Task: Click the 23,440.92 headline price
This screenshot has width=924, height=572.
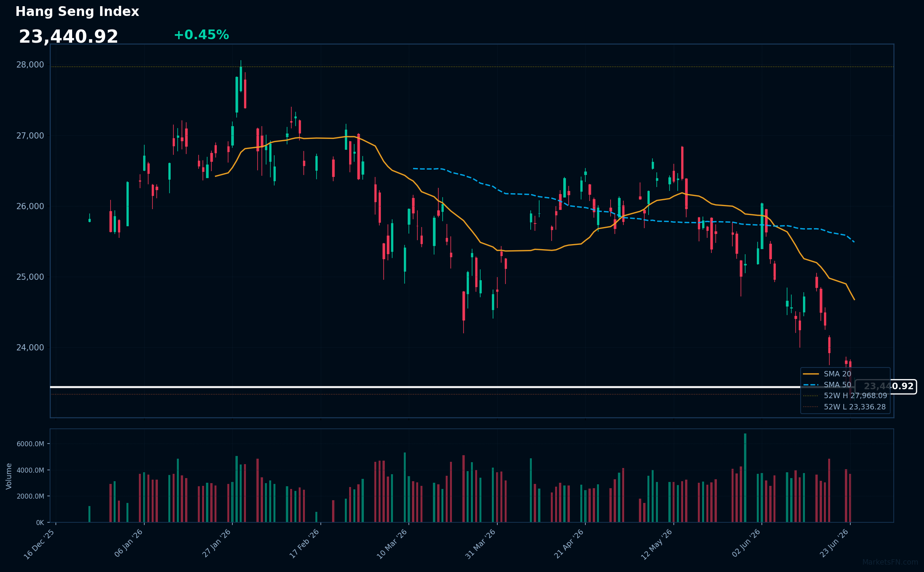Action: click(69, 37)
